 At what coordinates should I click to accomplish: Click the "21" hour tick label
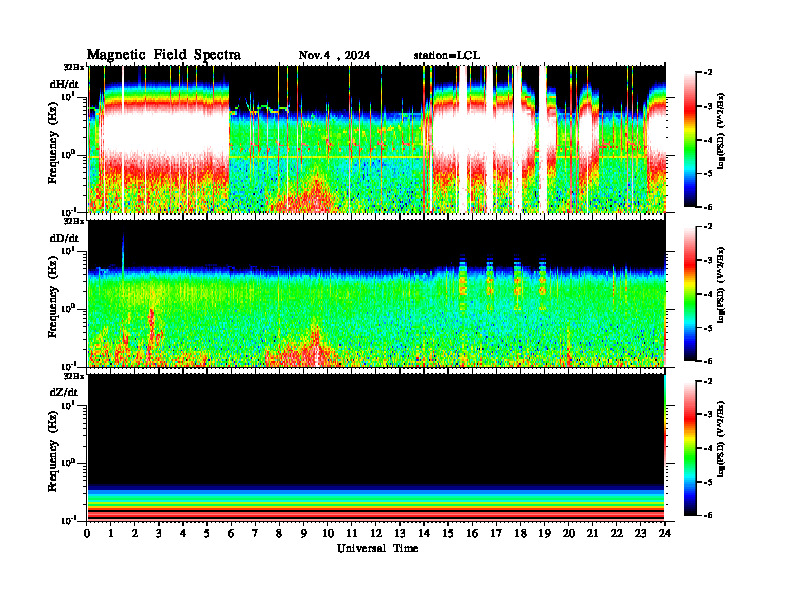(592, 533)
